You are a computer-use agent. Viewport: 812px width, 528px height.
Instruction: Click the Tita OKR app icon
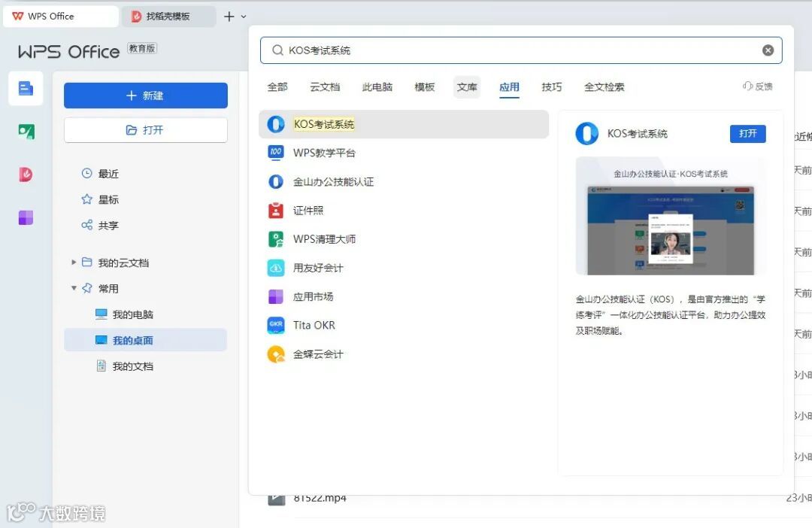[x=275, y=326]
